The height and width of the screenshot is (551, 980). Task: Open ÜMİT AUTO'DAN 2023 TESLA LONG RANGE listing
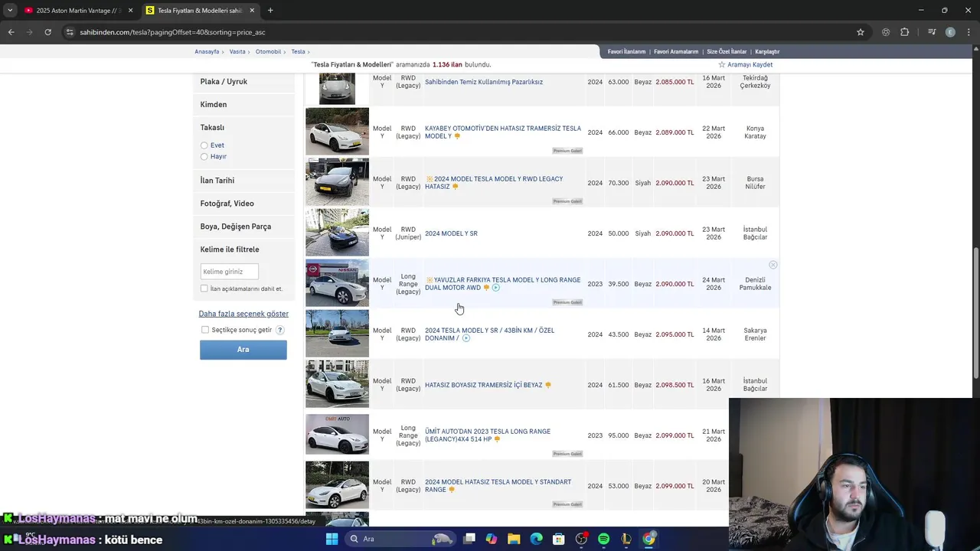tap(488, 435)
